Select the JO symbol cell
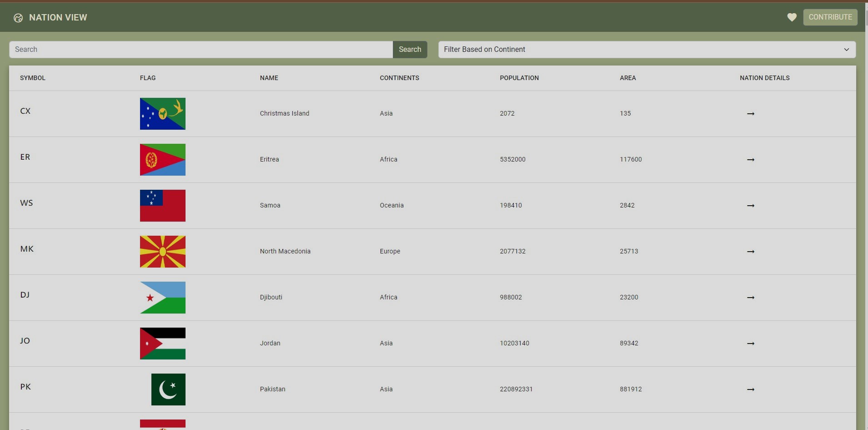 pyautogui.click(x=25, y=341)
